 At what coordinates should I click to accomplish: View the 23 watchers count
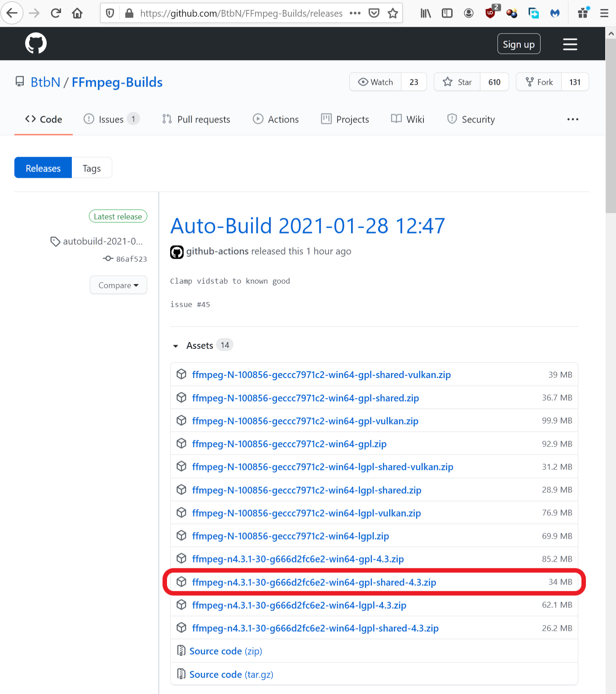pyautogui.click(x=414, y=82)
